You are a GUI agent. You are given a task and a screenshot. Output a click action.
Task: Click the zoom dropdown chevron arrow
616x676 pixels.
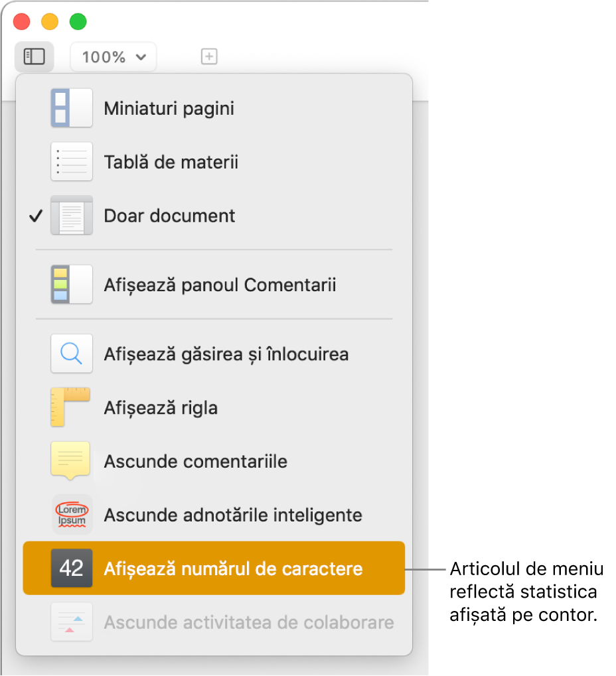[141, 57]
